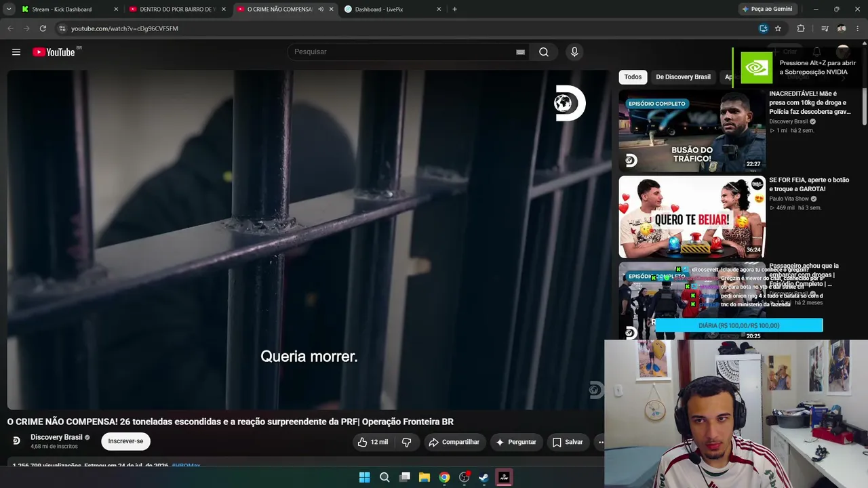Open the new tab plus button
The height and width of the screenshot is (488, 868).
coord(454,9)
